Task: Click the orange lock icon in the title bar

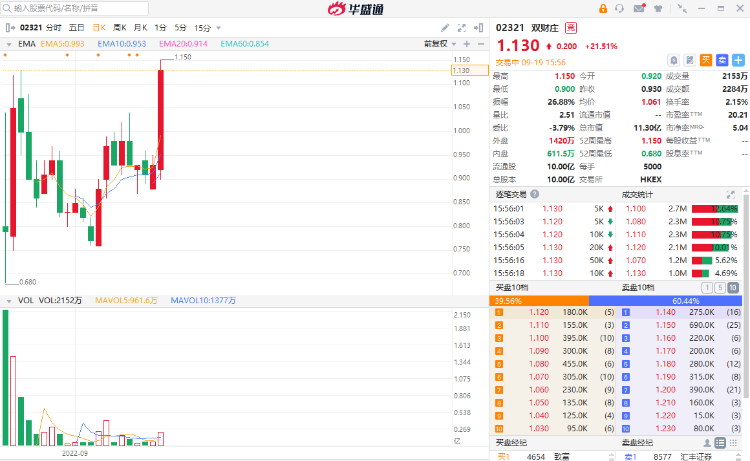Action: coord(603,9)
